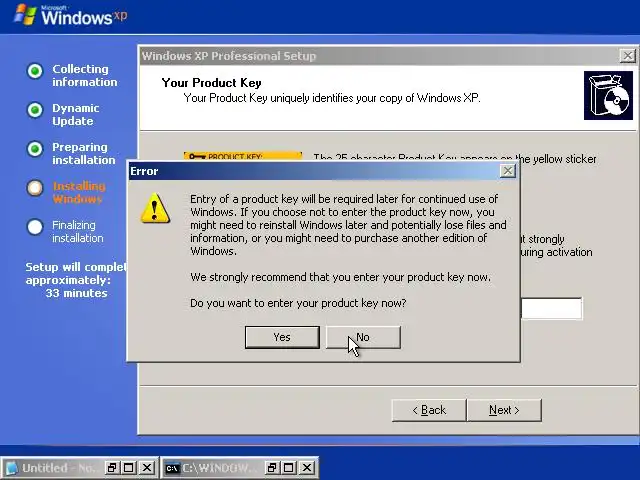The width and height of the screenshot is (640, 480).
Task: Close the Untitled Notepad window
Action: pyautogui.click(x=147, y=468)
